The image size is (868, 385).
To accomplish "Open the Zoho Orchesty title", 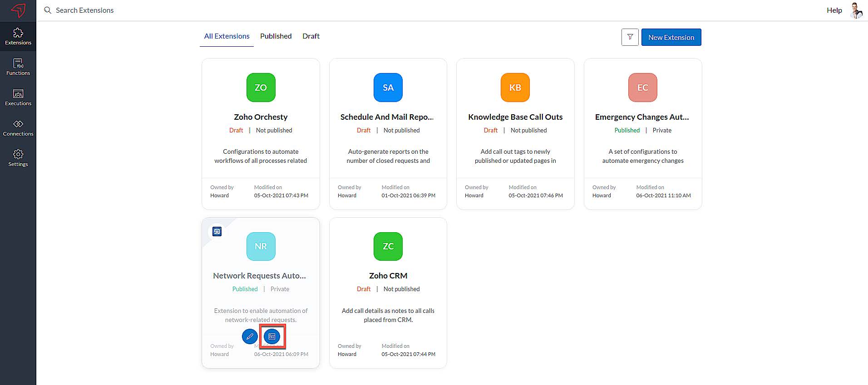I will click(x=261, y=117).
